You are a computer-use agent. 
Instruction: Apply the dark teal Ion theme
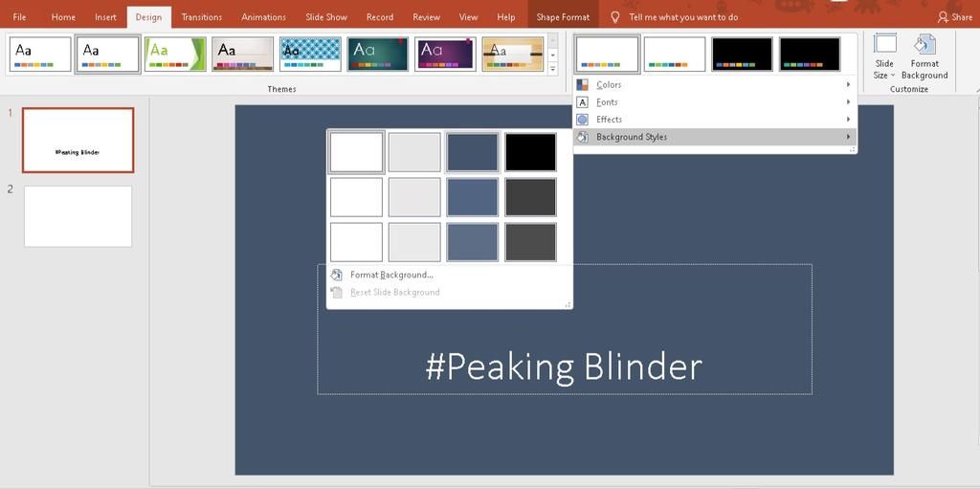(x=377, y=54)
